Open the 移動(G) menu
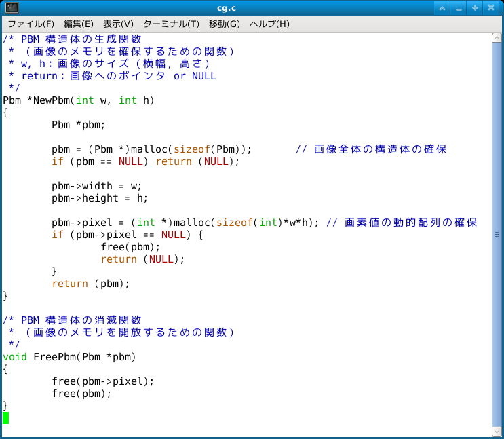Viewport: 504px width, 439px height. tap(225, 24)
